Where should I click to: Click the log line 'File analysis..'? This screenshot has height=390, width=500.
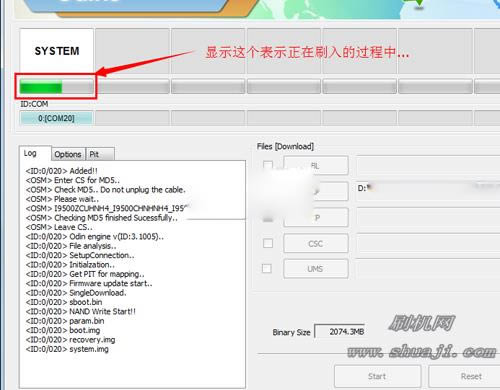pyautogui.click(x=71, y=246)
